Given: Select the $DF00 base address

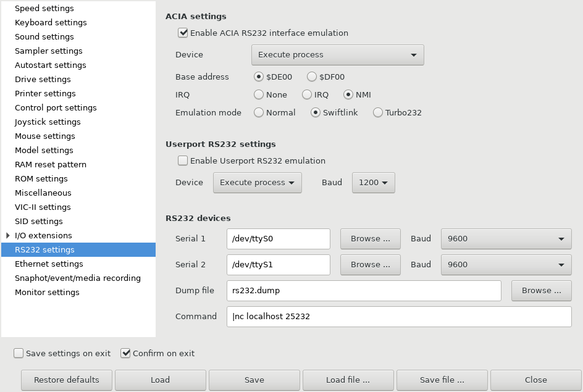Looking at the screenshot, I should point(312,77).
